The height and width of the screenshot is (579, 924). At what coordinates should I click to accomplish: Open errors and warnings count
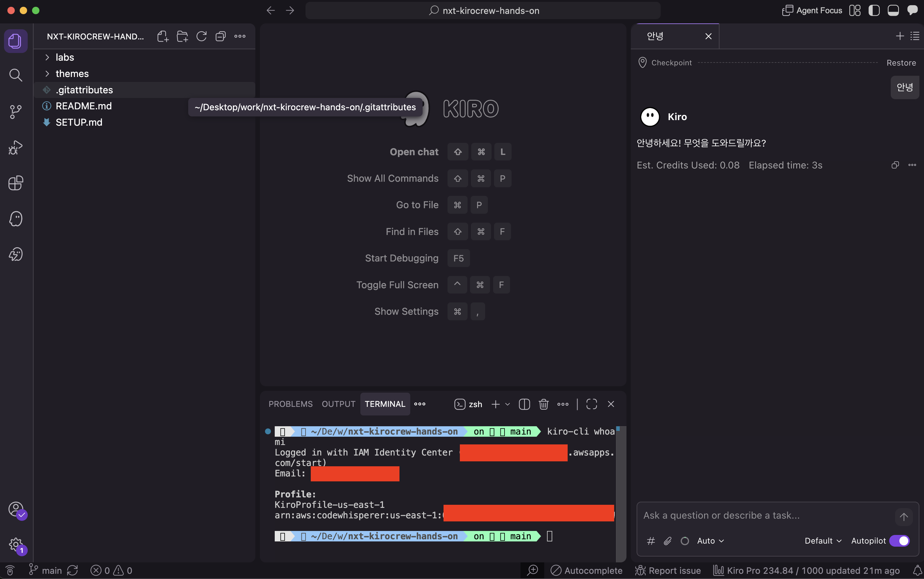[111, 571]
